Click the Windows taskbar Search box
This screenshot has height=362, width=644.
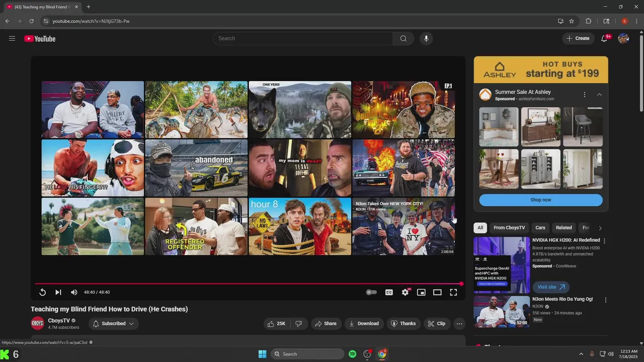pyautogui.click(x=307, y=354)
